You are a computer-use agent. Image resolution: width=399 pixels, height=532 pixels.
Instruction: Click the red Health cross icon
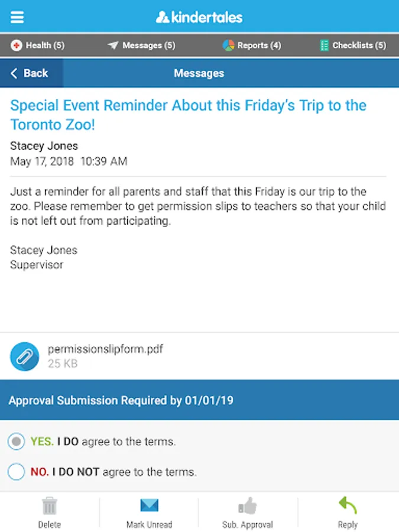tap(16, 46)
